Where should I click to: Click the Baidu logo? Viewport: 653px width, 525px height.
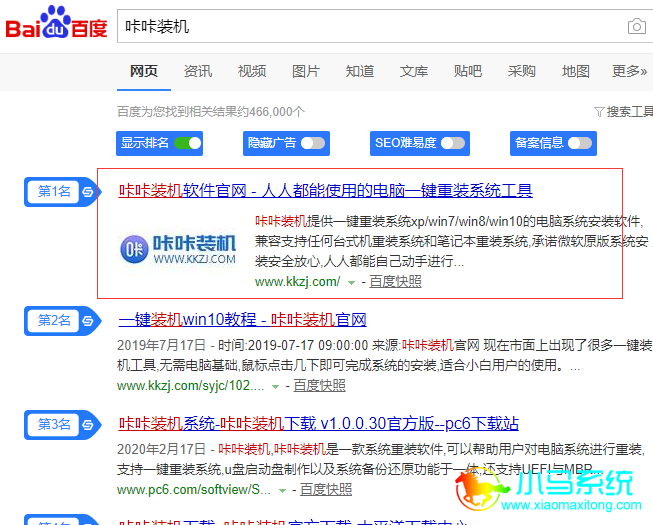pyautogui.click(x=56, y=22)
